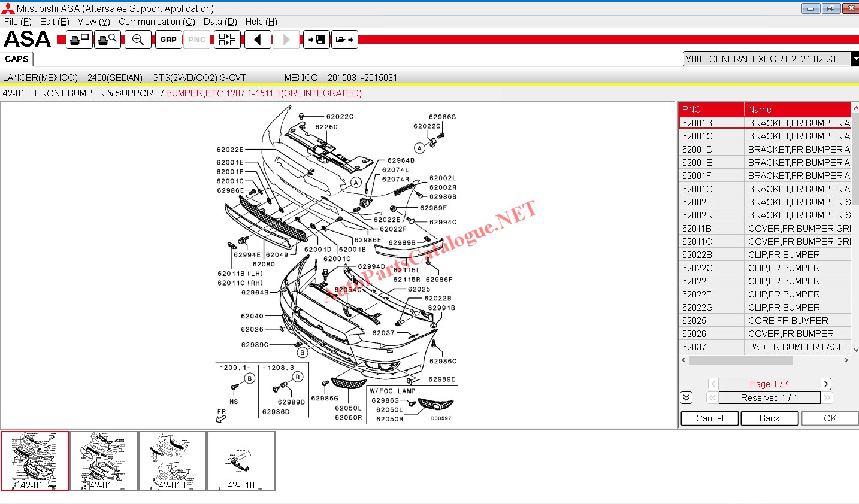Open the Communication (C) menu
The height and width of the screenshot is (504, 859).
[x=157, y=22]
